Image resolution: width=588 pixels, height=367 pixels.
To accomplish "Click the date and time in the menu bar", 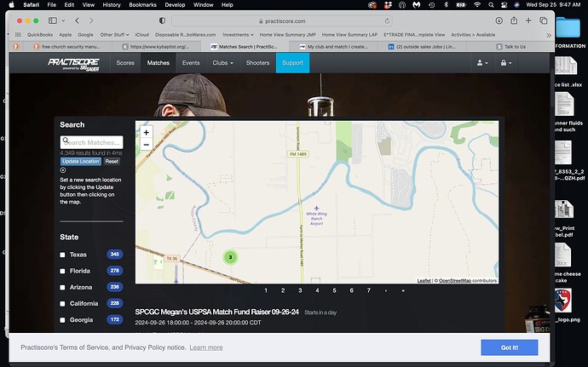I will [x=553, y=5].
